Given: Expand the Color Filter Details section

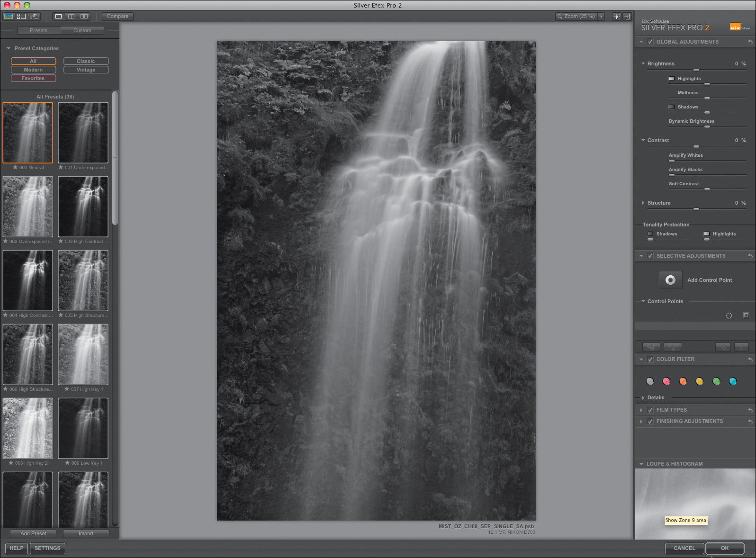Looking at the screenshot, I should [643, 398].
